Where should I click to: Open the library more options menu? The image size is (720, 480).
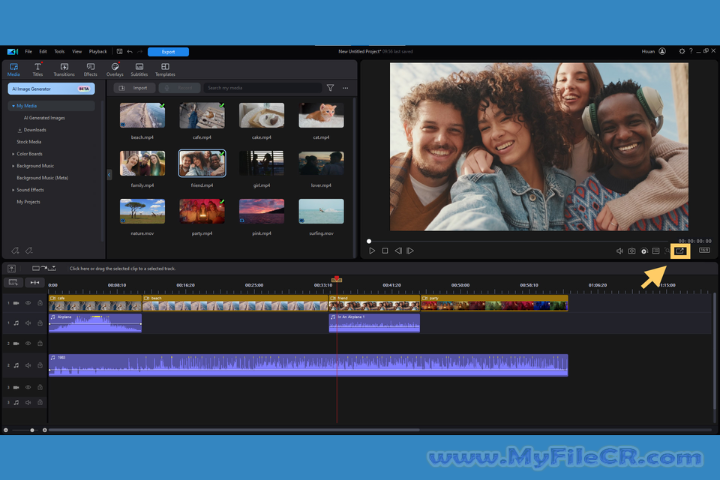click(x=345, y=88)
